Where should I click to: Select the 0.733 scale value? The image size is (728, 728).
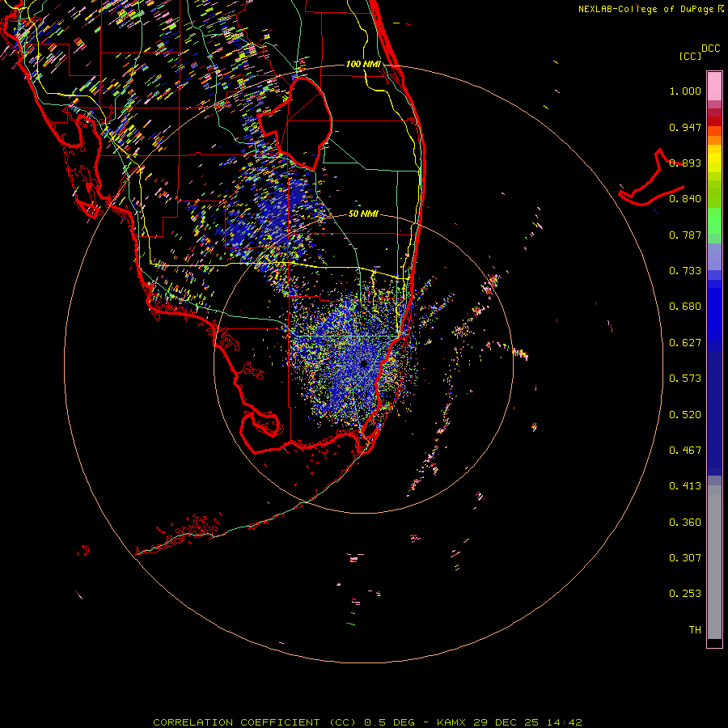[x=685, y=271]
